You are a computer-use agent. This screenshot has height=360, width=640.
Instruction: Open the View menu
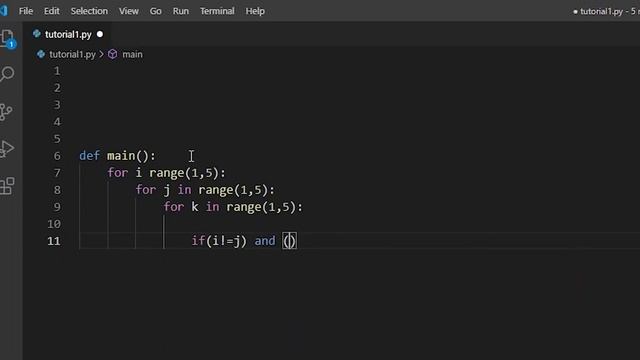click(x=129, y=11)
